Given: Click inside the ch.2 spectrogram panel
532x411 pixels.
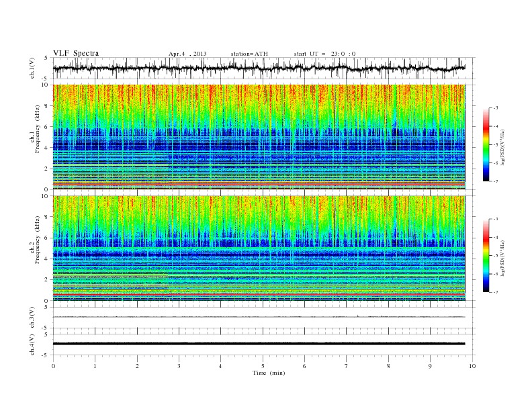Looking at the screenshot, I should (x=259, y=248).
